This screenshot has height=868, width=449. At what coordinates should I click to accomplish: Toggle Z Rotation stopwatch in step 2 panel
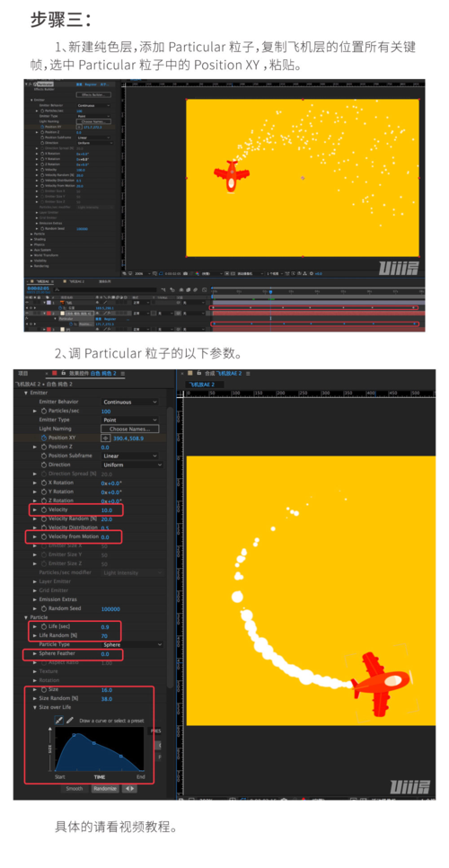click(x=44, y=500)
